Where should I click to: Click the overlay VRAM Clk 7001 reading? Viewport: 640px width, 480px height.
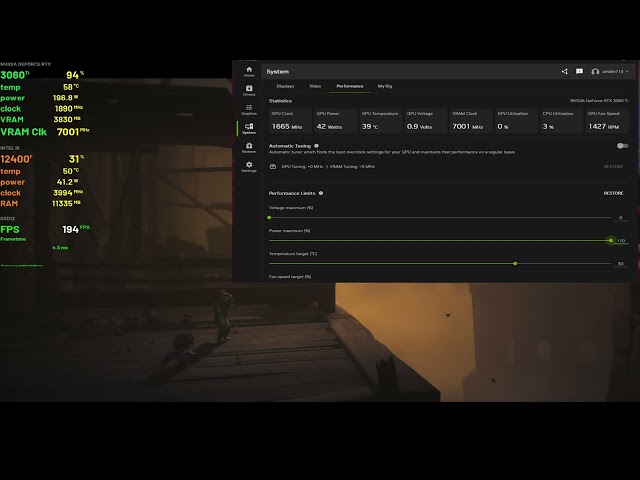click(x=68, y=132)
